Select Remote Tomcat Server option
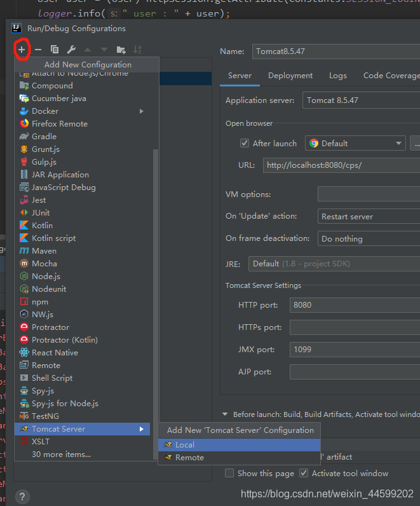 coord(240,458)
